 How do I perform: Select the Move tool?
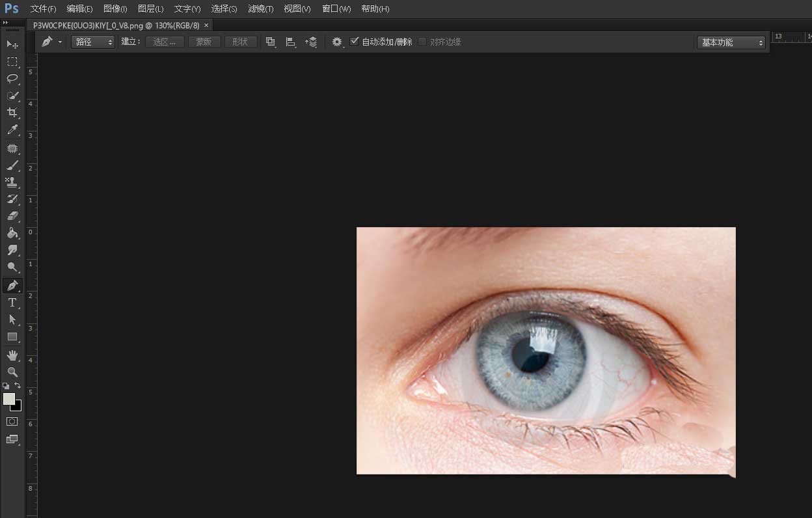(x=12, y=45)
